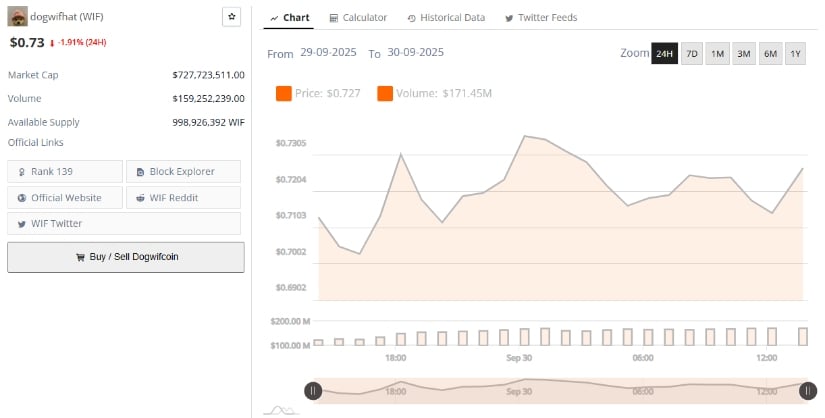Open the Block Explorer link

tap(183, 172)
